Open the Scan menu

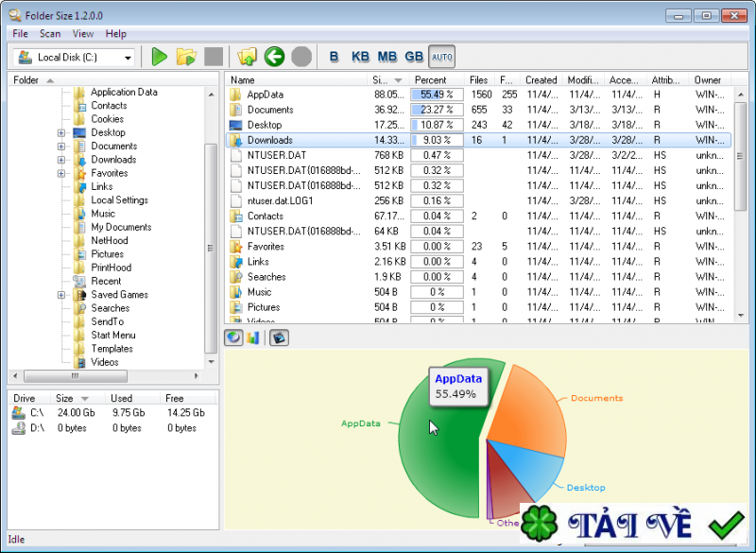tap(50, 34)
